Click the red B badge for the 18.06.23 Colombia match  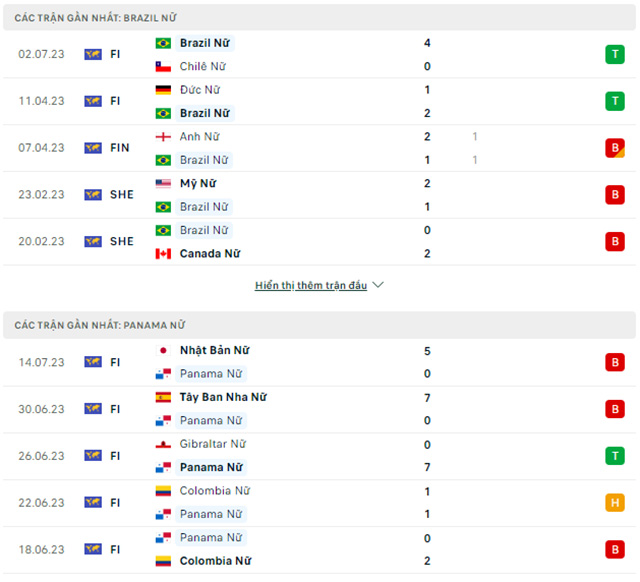[615, 549]
